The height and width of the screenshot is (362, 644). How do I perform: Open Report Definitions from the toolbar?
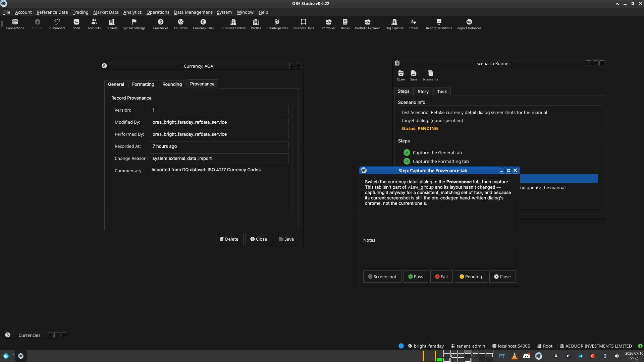click(x=439, y=24)
